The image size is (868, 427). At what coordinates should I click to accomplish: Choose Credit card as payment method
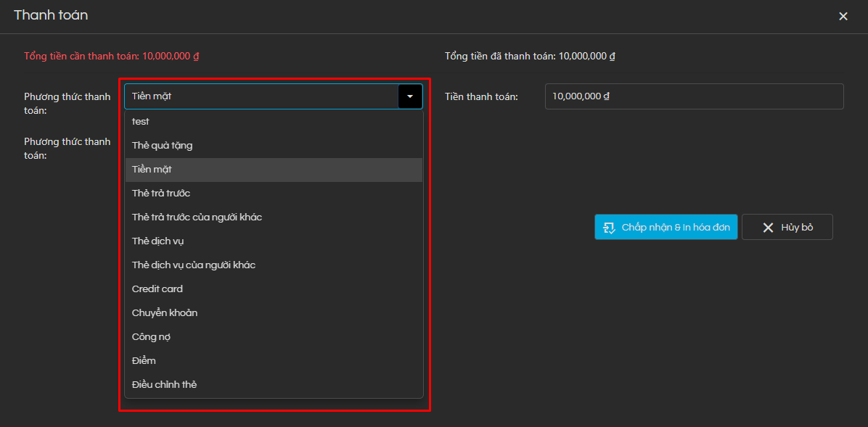(x=157, y=289)
